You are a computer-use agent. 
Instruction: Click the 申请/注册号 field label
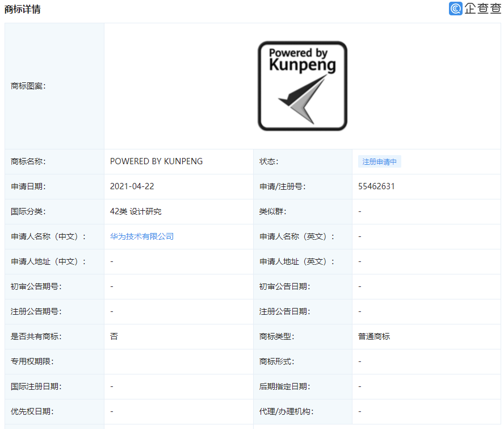(x=283, y=186)
